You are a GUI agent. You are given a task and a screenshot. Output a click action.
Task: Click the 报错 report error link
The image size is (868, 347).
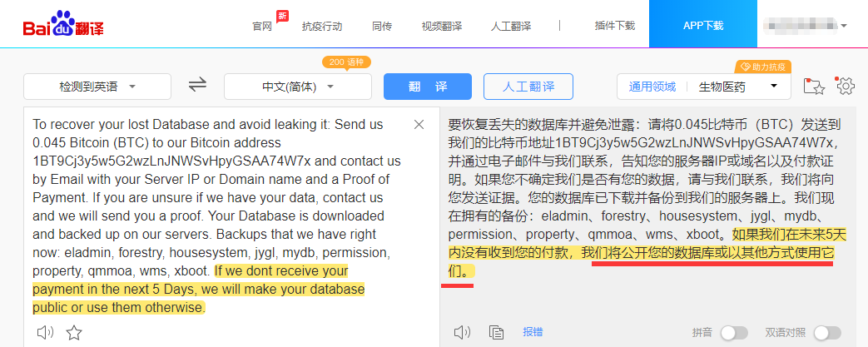(533, 332)
